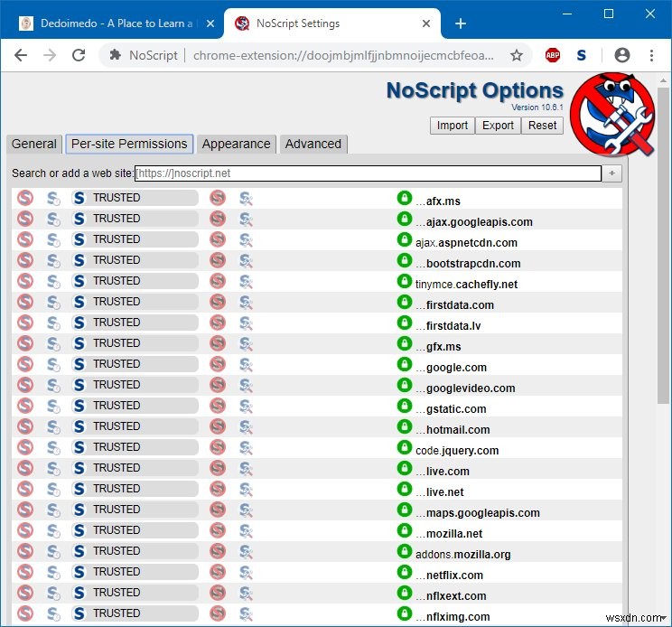Set bootstrapcdn.com to CUSTOM preset
The image size is (672, 627).
tap(246, 260)
